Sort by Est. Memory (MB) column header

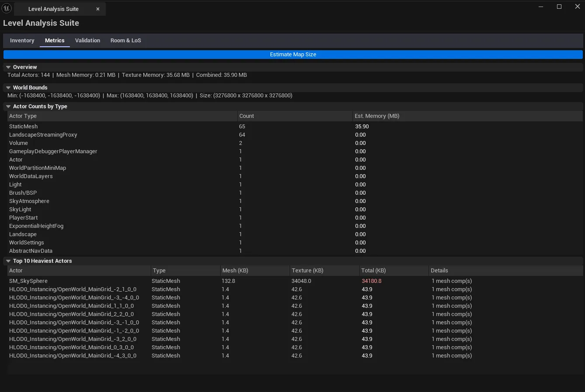pos(467,116)
